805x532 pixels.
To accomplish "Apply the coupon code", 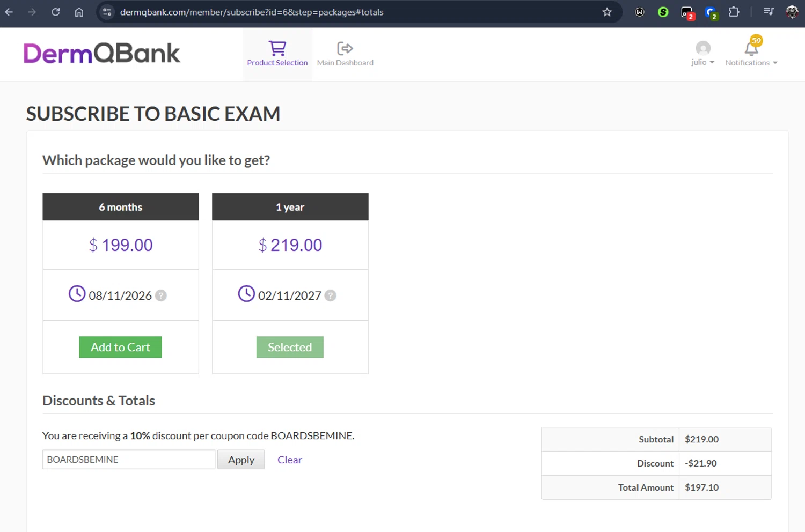I will click(x=241, y=460).
